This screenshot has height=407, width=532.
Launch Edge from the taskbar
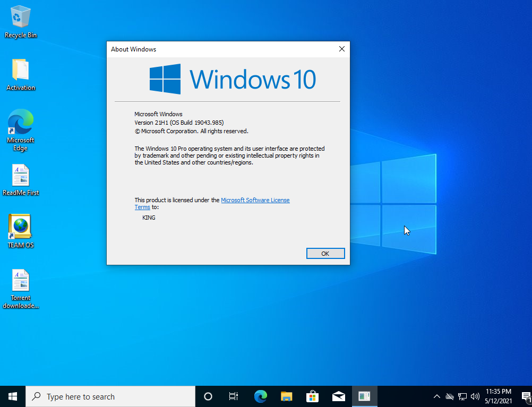coord(261,396)
